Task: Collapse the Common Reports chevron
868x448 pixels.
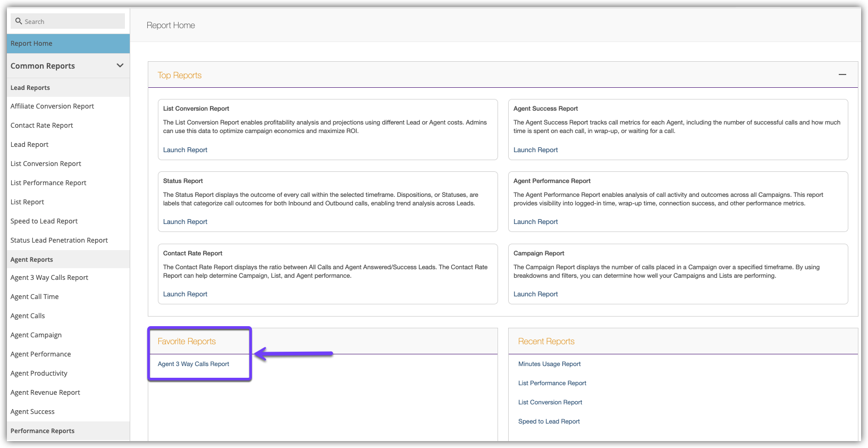Action: tap(120, 65)
